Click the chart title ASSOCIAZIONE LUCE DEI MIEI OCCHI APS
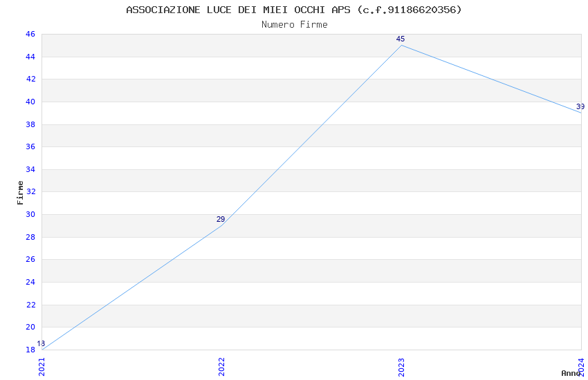The image size is (588, 380). [293, 10]
